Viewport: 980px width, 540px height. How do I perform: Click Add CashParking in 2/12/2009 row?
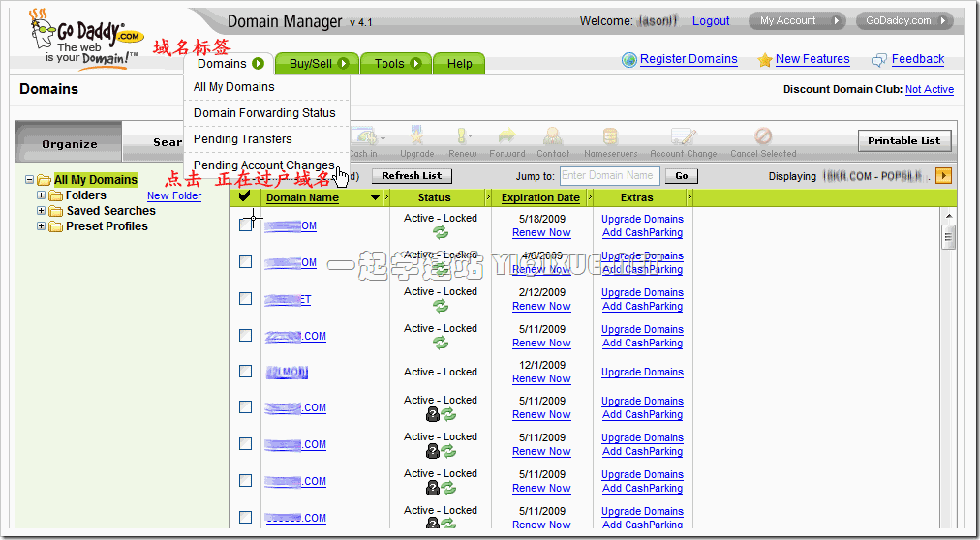coord(642,307)
